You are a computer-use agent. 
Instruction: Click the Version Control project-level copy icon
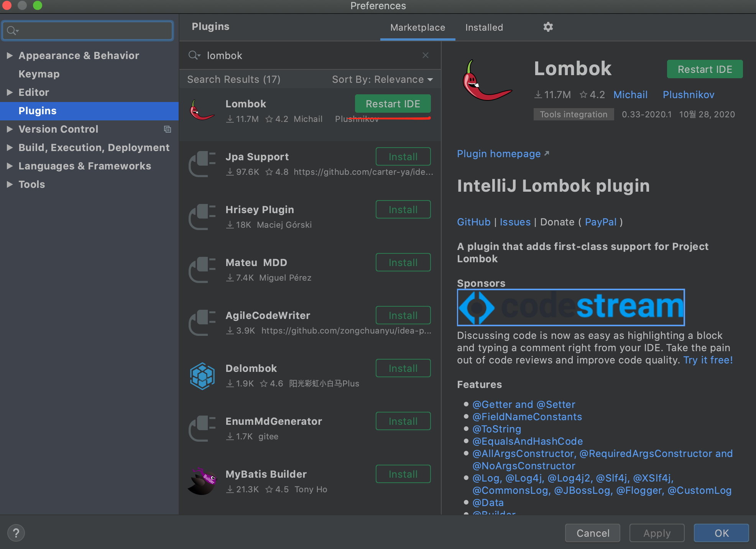click(x=167, y=129)
